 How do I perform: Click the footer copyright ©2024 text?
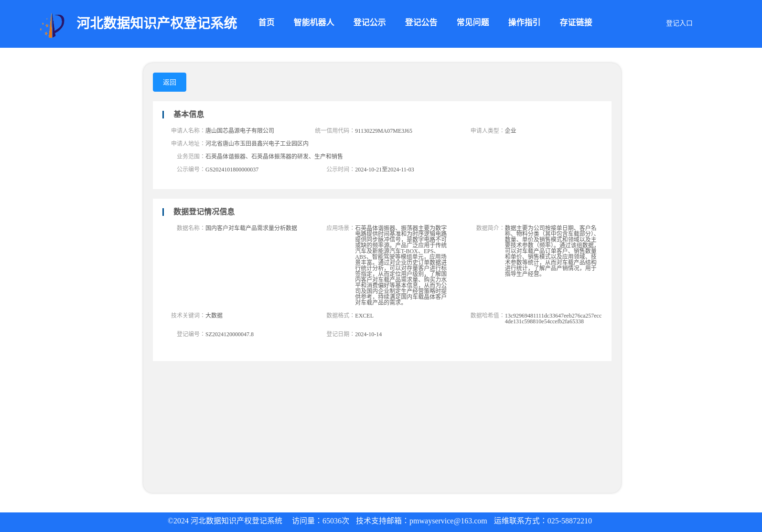tap(225, 521)
